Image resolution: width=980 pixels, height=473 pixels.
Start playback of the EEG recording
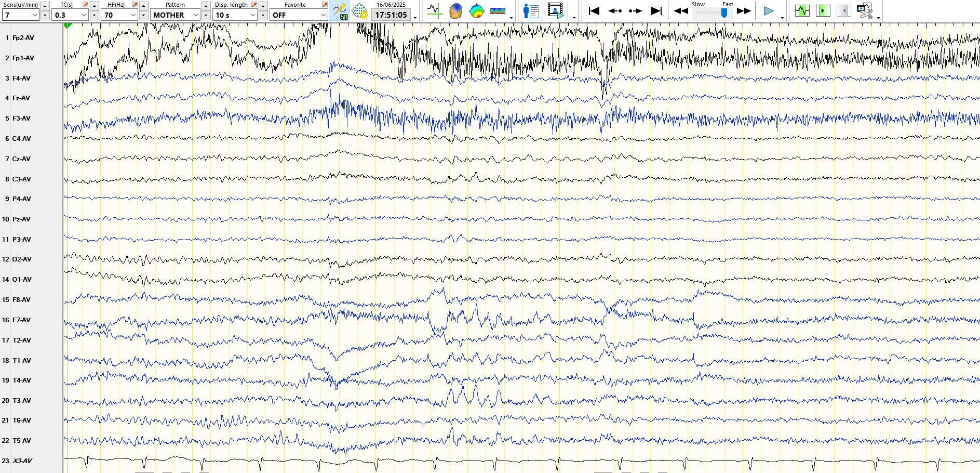tap(769, 11)
